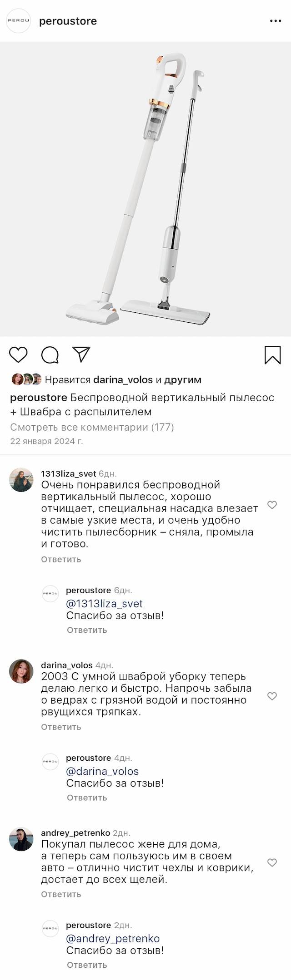Open 1313liza_svet's avatar photo
291x980 pixels.
[x=21, y=480]
